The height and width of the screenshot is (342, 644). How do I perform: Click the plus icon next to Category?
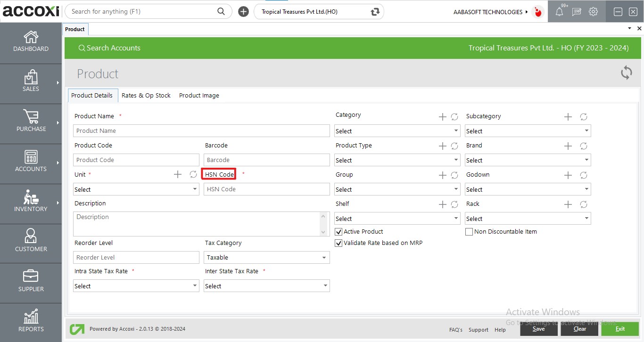442,117
